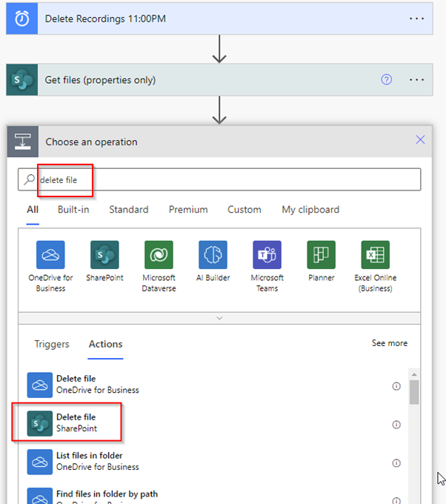Choose the SharePoint Delete file action
This screenshot has height=504, width=446.
coord(76,422)
